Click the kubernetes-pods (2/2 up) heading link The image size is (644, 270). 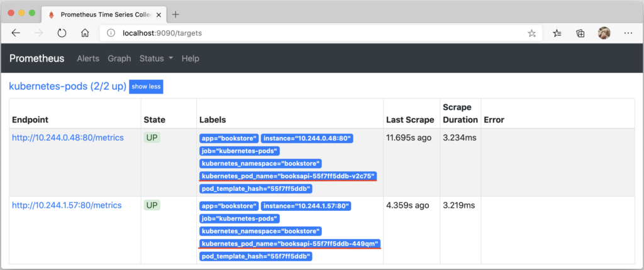(x=68, y=87)
